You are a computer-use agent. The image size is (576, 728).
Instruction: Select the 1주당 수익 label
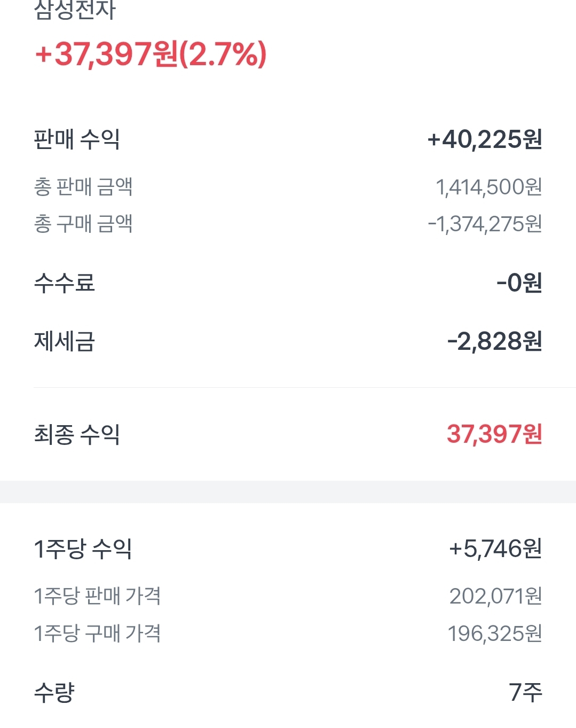pos(83,549)
